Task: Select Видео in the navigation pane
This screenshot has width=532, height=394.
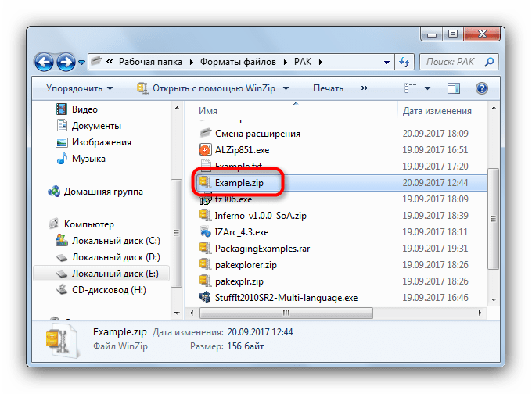Action: tap(84, 109)
